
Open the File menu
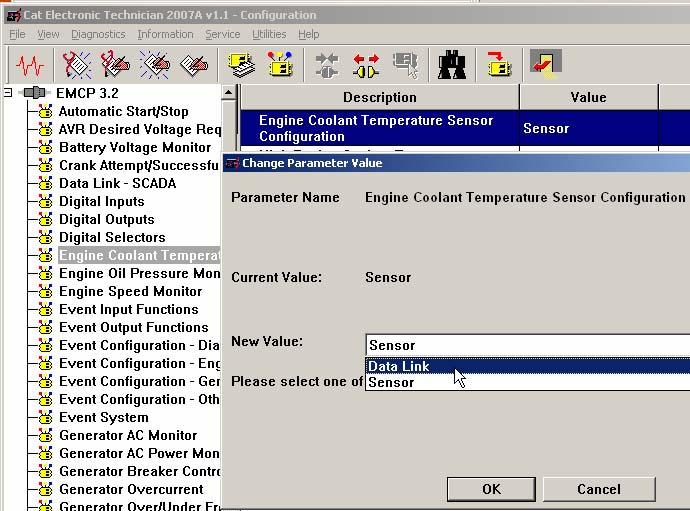(17, 34)
